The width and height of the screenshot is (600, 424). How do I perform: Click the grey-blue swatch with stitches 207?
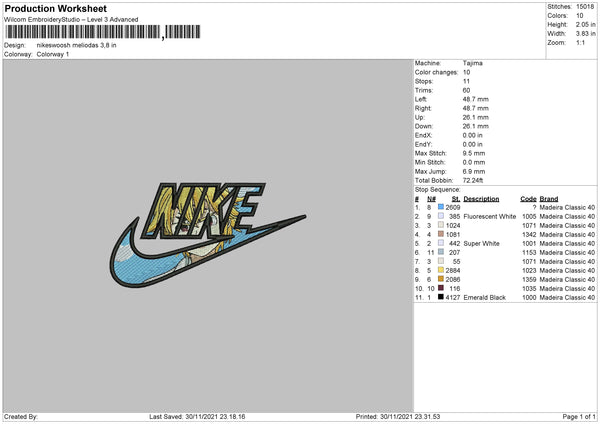(x=441, y=252)
